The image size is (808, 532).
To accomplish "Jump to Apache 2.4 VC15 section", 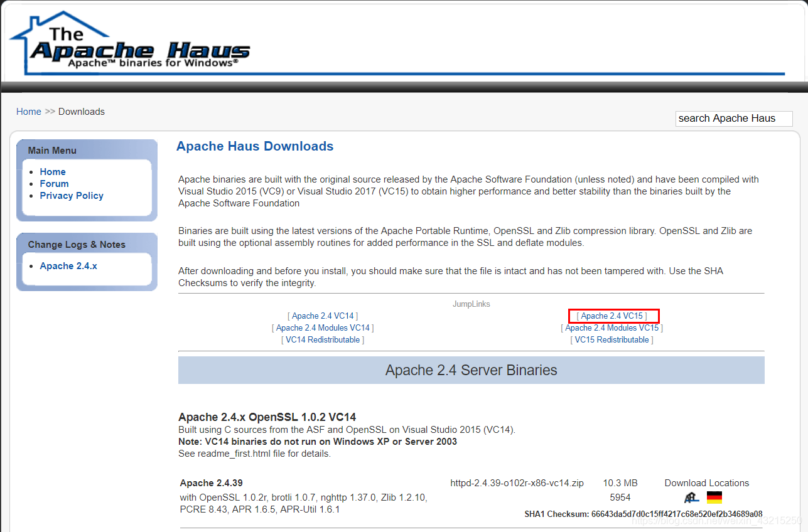I will pos(612,316).
